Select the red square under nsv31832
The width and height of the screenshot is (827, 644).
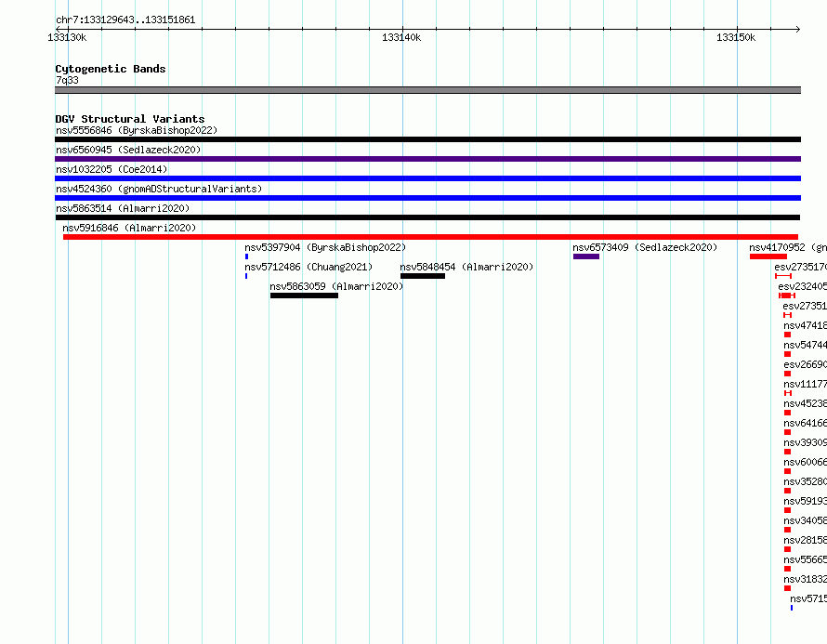tap(787, 588)
